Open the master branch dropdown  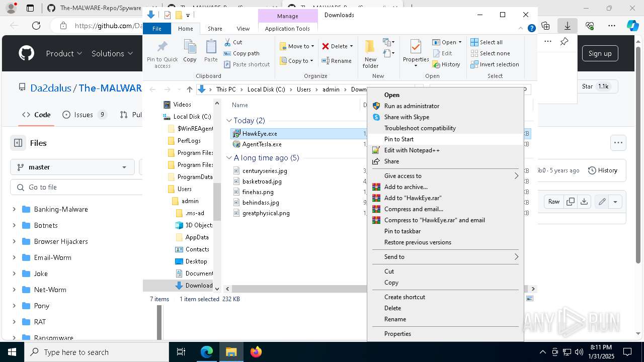pyautogui.click(x=72, y=167)
